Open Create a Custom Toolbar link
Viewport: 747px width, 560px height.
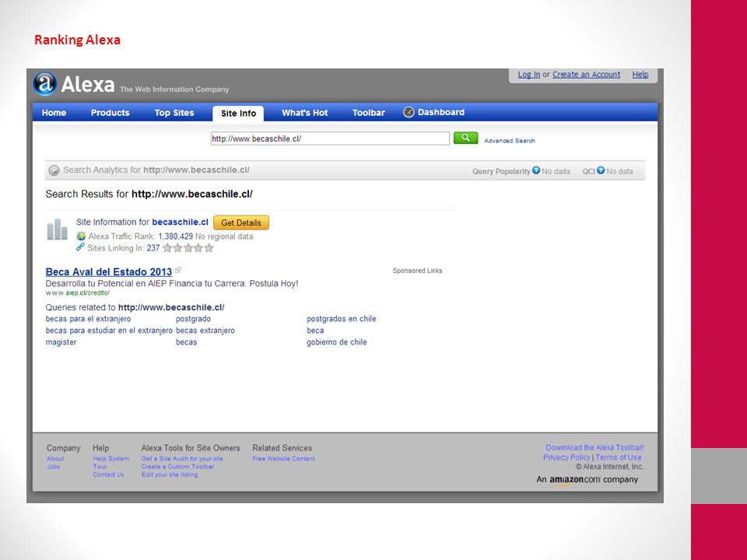tap(177, 467)
